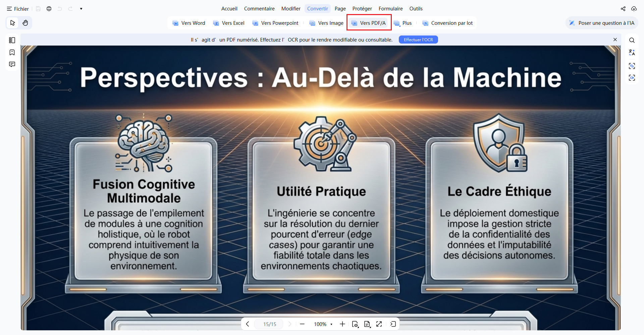644x335 pixels.
Task: Undo the last action
Action: point(60,9)
